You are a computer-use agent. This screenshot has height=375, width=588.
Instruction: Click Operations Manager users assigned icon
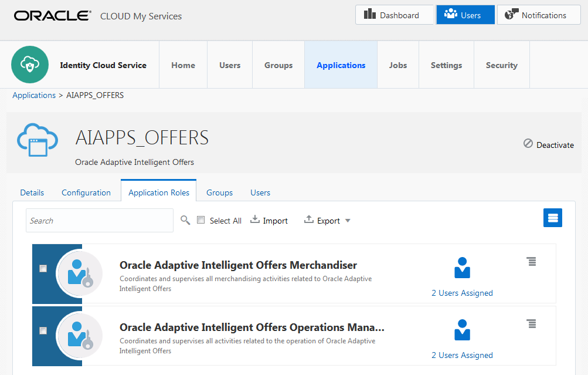[x=462, y=330]
